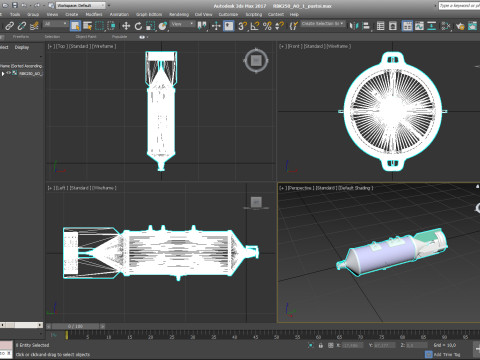The width and height of the screenshot is (480, 360).
Task: Open Workspaces Default dropdown
Action: point(80,5)
